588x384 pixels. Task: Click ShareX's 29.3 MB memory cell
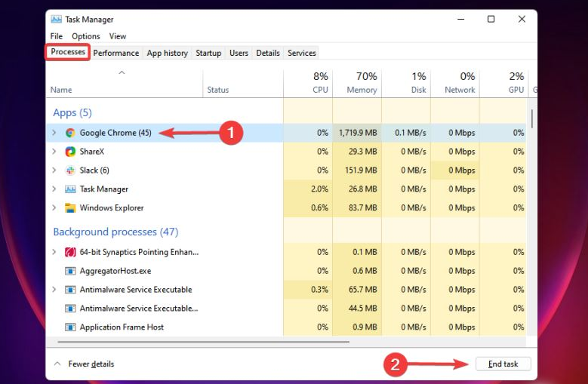point(357,152)
